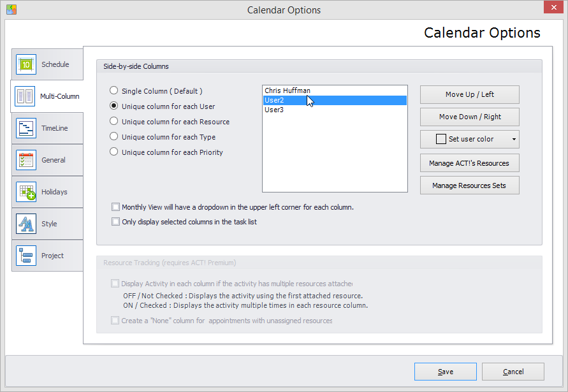Click the Style letter icon

coord(26,224)
